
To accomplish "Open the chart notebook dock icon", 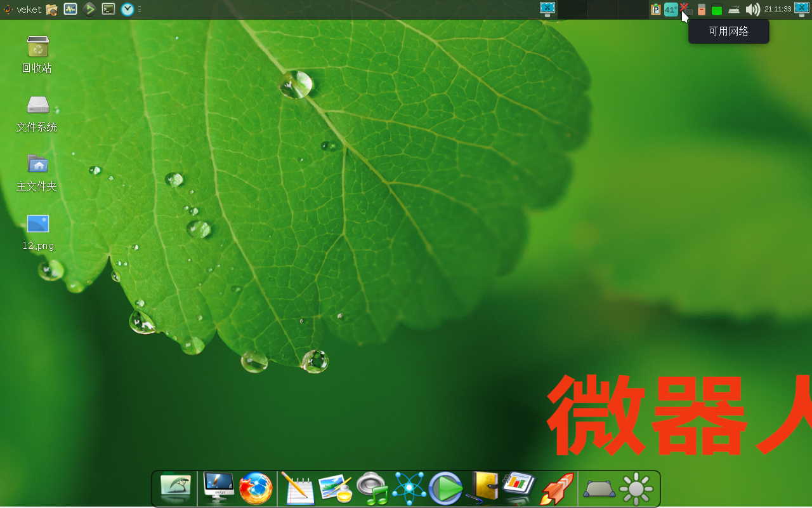I will pos(520,488).
